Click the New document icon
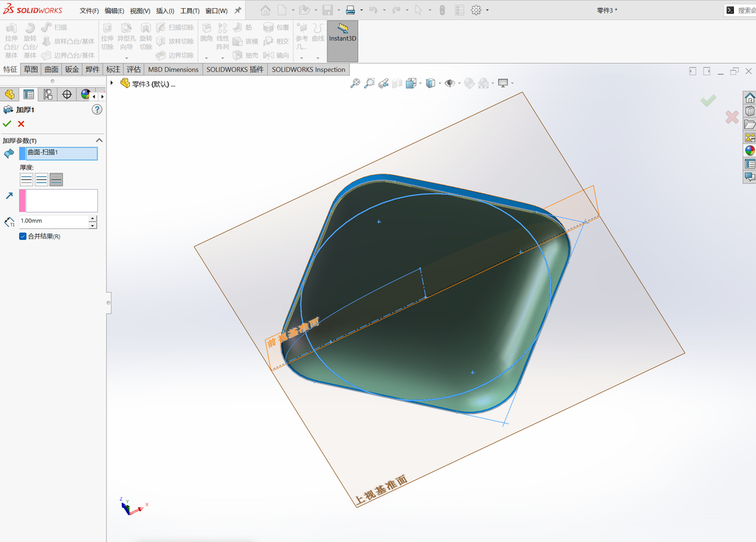This screenshot has width=756, height=542. (282, 10)
